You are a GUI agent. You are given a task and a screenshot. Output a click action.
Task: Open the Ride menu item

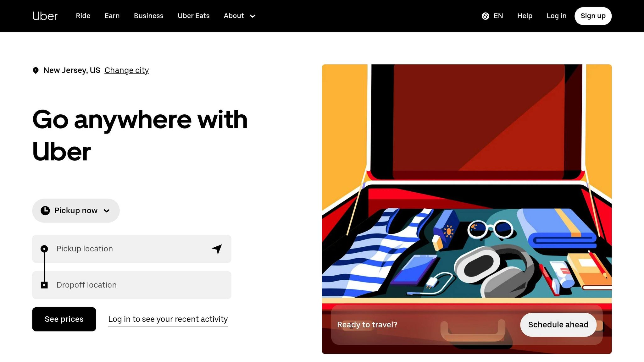(83, 16)
